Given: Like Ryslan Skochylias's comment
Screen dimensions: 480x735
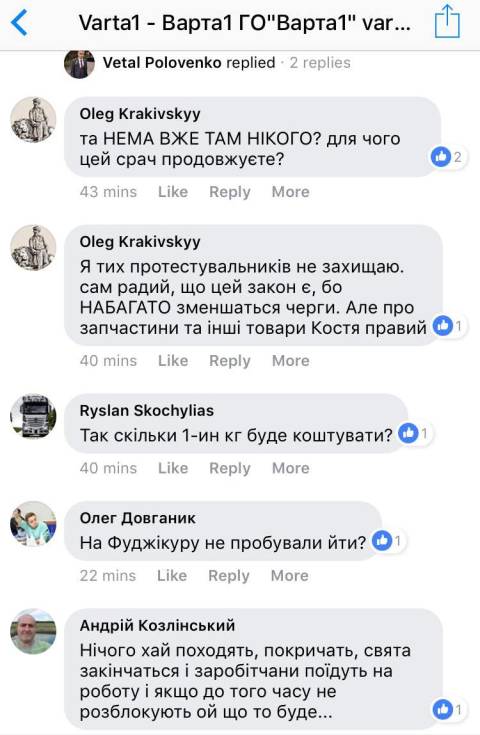Looking at the screenshot, I should point(172,468).
